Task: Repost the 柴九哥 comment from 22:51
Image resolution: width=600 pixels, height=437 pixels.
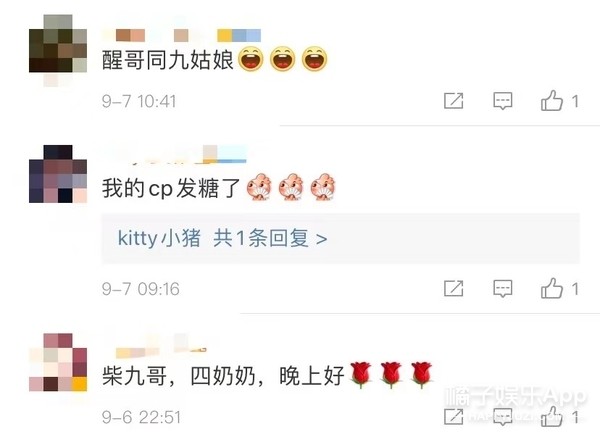Action: pyautogui.click(x=453, y=416)
